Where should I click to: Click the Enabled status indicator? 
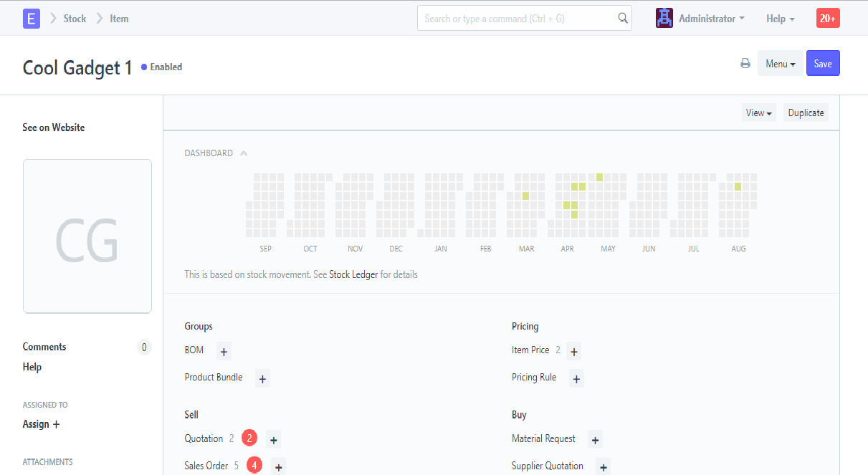coord(162,67)
